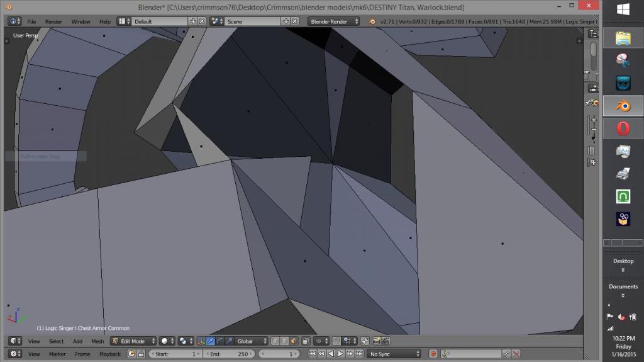Open the Window menu
Screen dimensions: 644x362
pos(80,21)
